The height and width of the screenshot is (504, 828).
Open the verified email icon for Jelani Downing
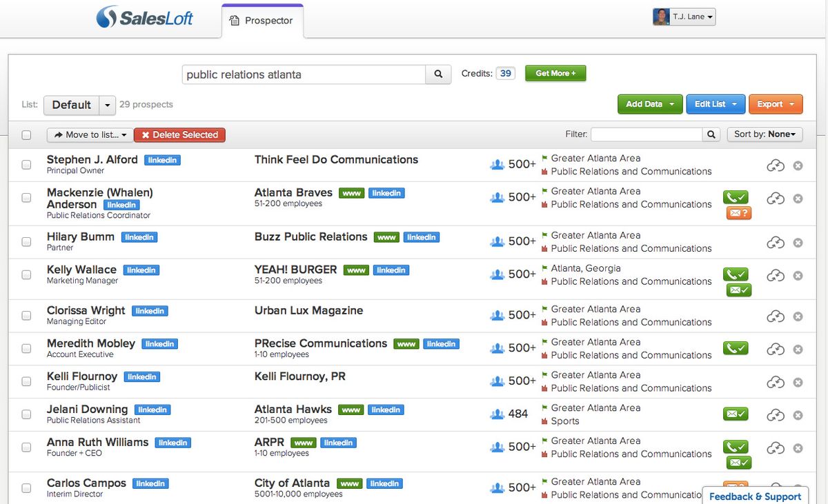point(736,414)
